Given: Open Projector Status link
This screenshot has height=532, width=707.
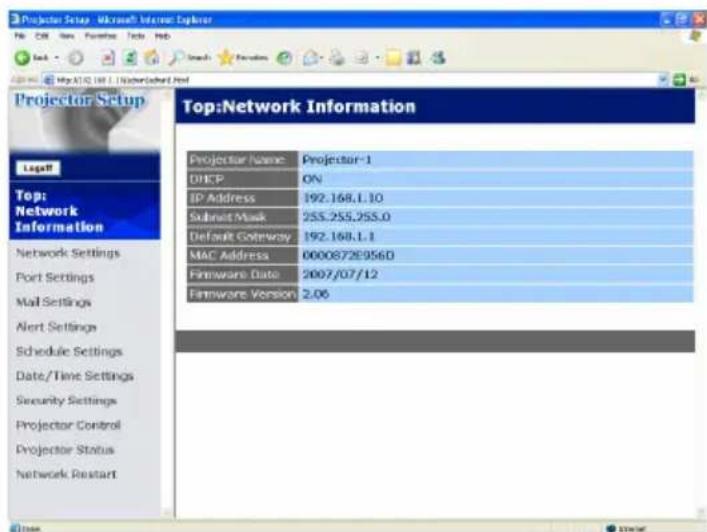Looking at the screenshot, I should pyautogui.click(x=65, y=449).
